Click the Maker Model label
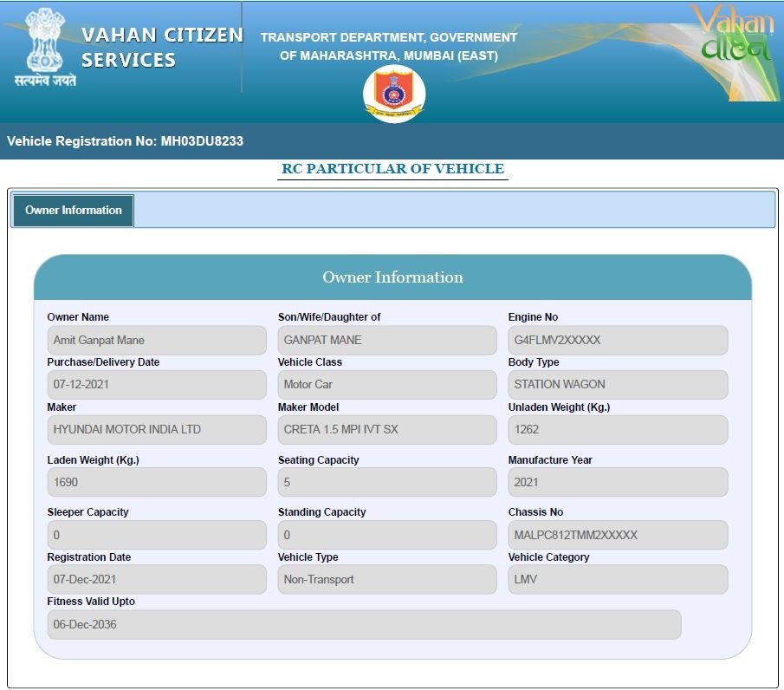This screenshot has height=690, width=784. 308,407
